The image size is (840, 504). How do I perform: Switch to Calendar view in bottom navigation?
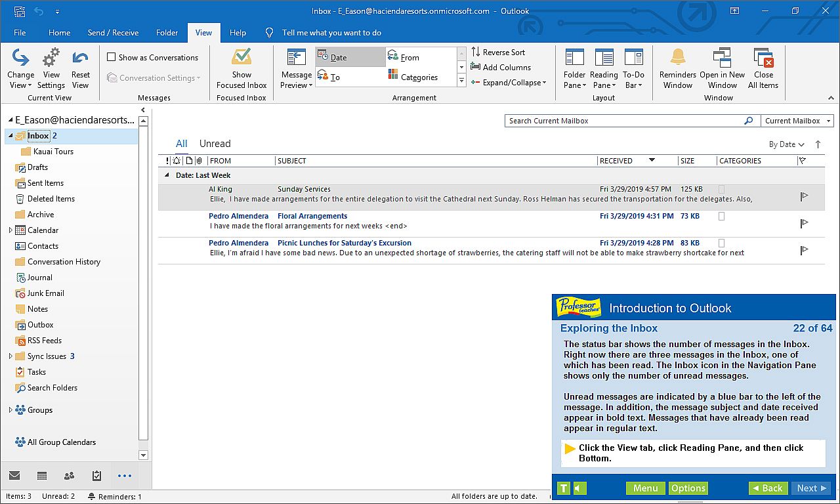[42, 476]
